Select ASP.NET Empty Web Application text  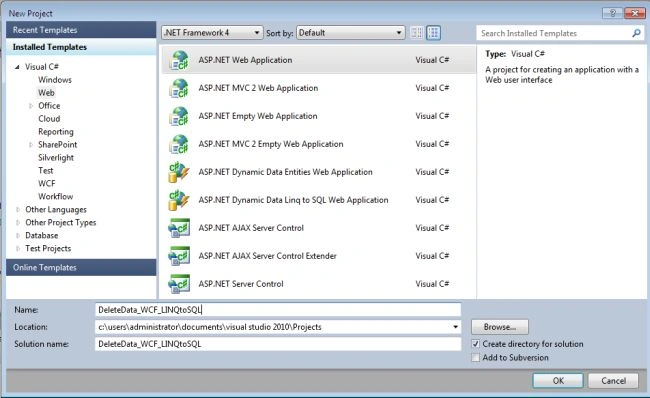point(257,116)
